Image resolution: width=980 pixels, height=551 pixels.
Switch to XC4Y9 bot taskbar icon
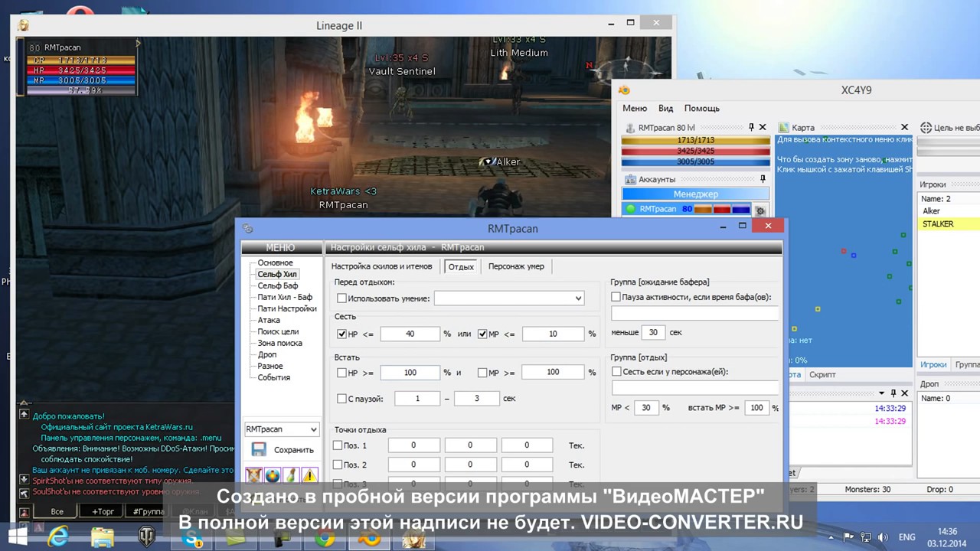pos(368,538)
